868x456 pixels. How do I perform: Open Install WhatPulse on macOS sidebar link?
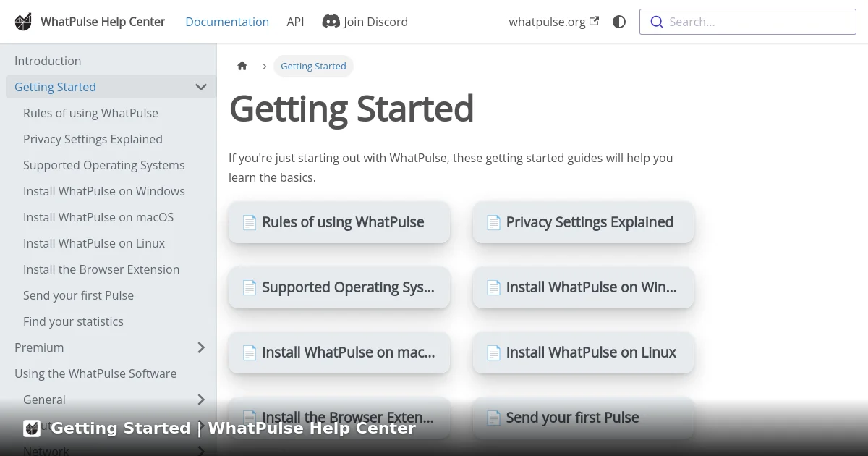98,217
